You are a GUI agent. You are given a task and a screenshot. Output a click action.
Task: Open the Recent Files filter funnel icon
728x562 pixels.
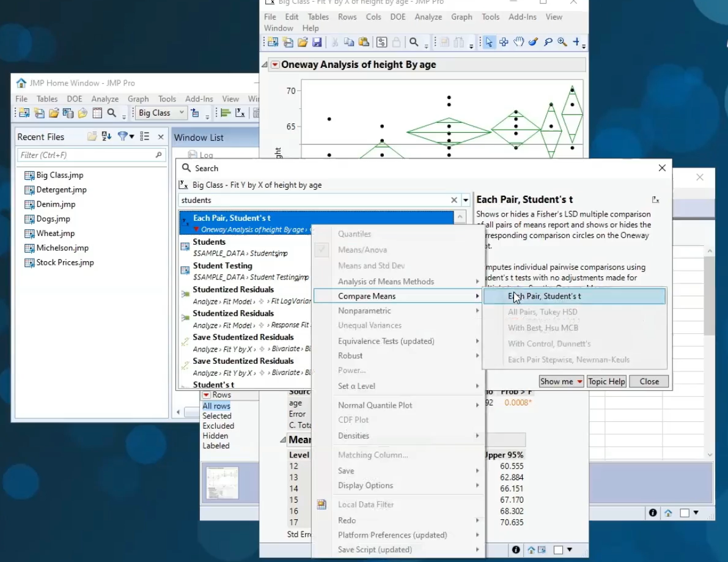tap(123, 136)
